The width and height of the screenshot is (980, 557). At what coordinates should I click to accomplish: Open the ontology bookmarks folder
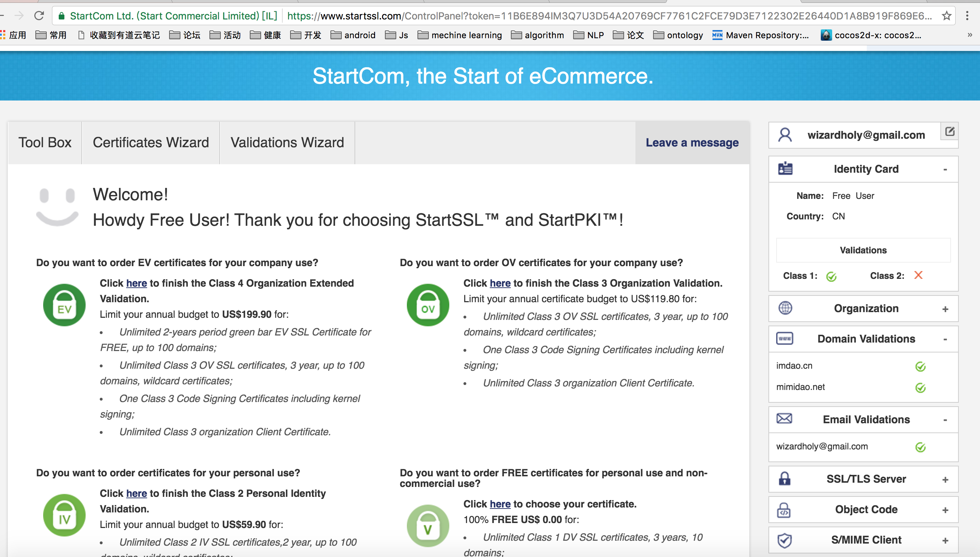678,35
